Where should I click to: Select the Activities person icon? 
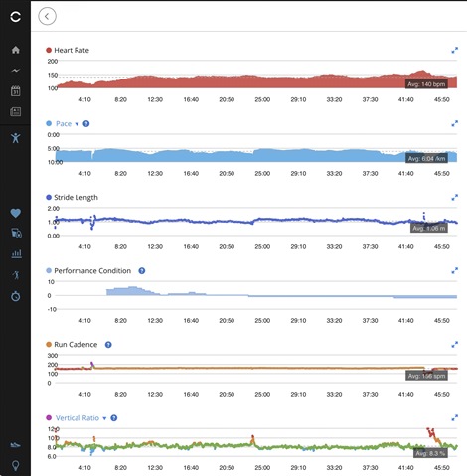coord(15,138)
